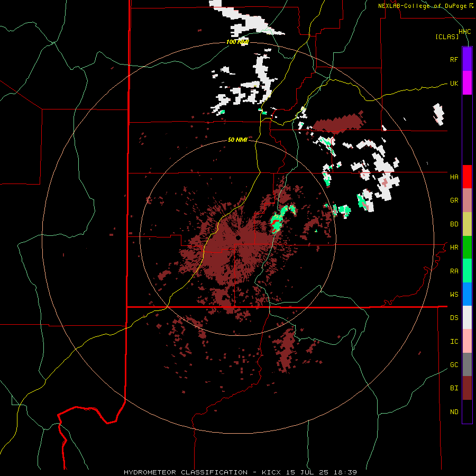Click the ND legend label
The width and height of the screenshot is (476, 476).
tap(454, 412)
